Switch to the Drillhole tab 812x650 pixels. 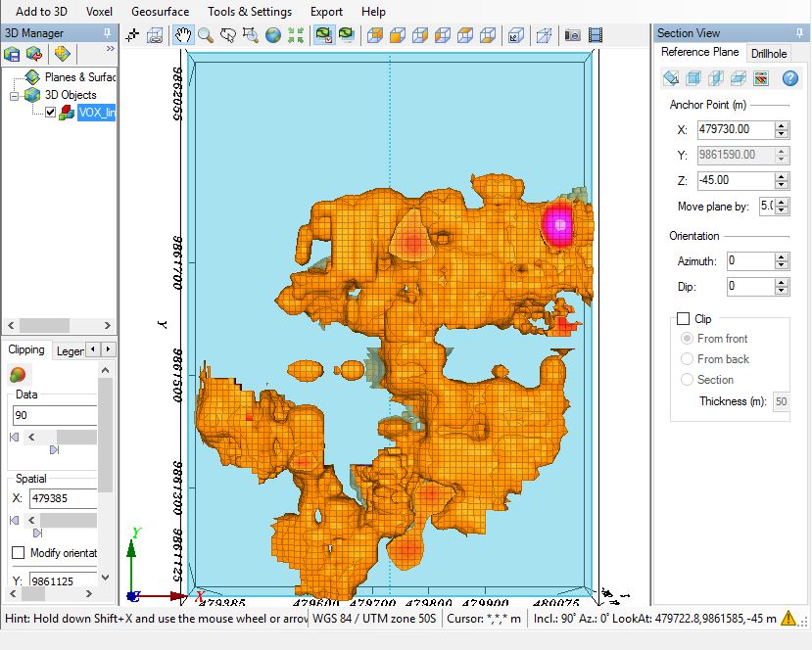(x=768, y=53)
